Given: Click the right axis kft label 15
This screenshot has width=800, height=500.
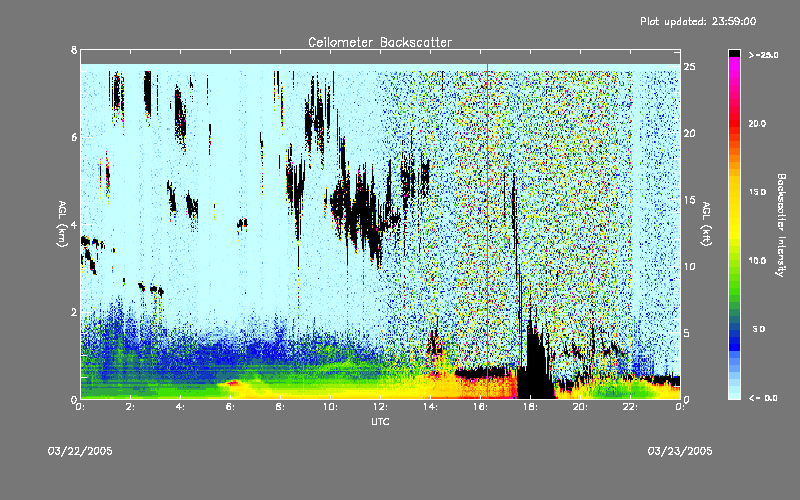Looking at the screenshot, I should click(689, 200).
